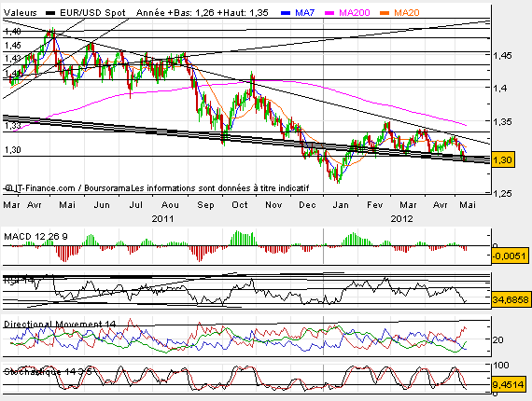Screen dimensions: 532x401
Task: Click the magenta MA200 legend swatch
Action: (329, 13)
